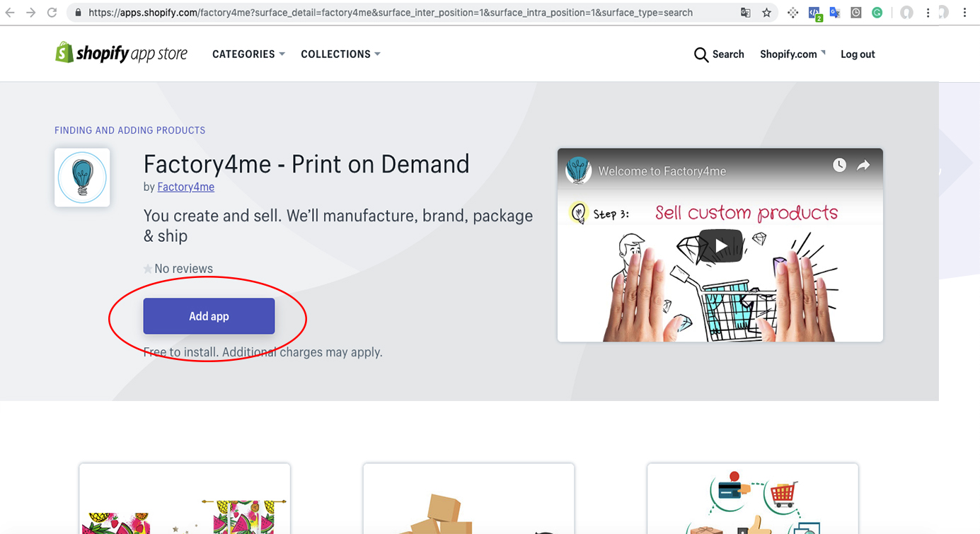The height and width of the screenshot is (534, 980).
Task: Click the translate page icon in address bar
Action: point(745,13)
